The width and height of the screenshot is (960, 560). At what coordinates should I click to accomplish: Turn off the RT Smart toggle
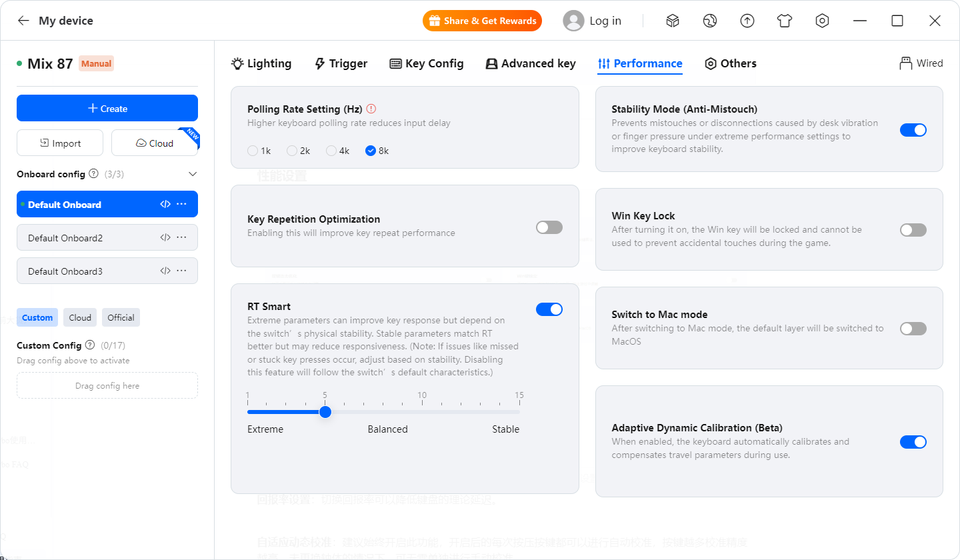pyautogui.click(x=549, y=309)
